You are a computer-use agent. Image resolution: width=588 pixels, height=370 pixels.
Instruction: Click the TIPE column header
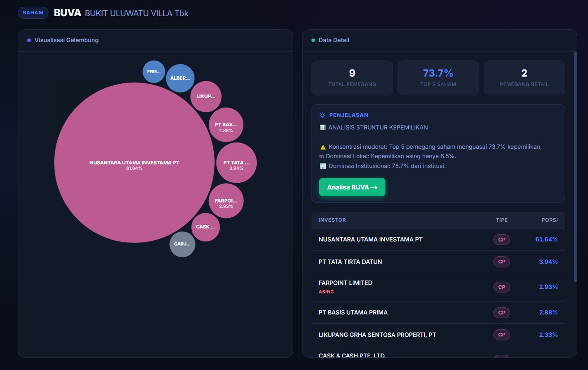(502, 220)
